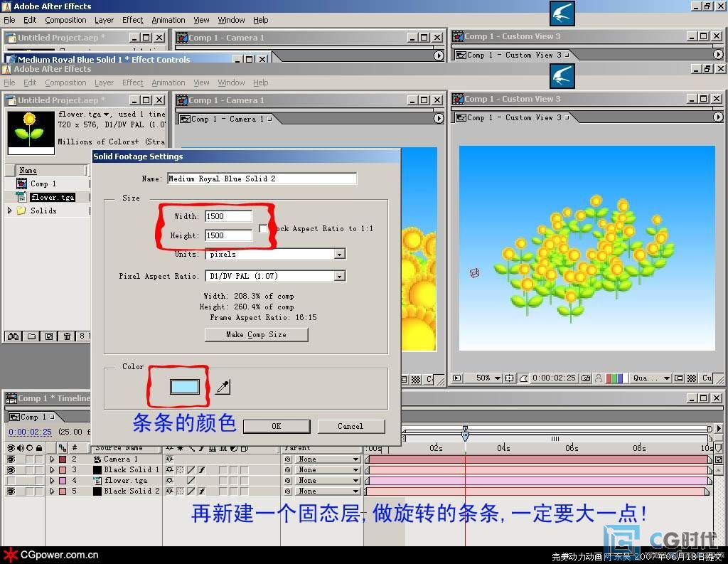
Task: Click the solid Name input field
Action: [x=262, y=179]
